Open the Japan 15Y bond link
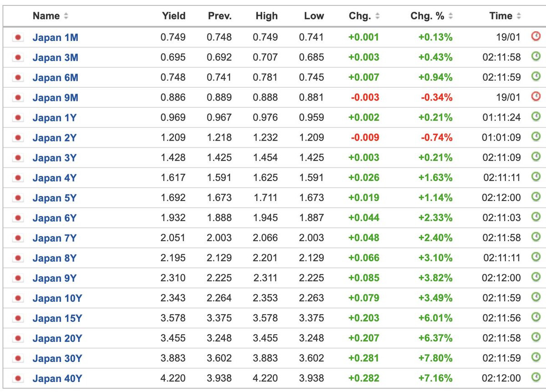The width and height of the screenshot is (546, 392). click(x=57, y=318)
